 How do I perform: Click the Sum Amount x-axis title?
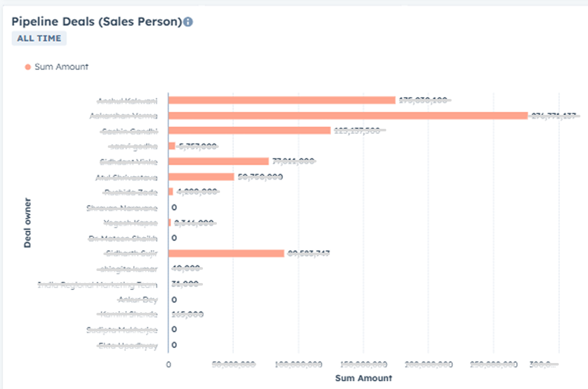point(363,378)
